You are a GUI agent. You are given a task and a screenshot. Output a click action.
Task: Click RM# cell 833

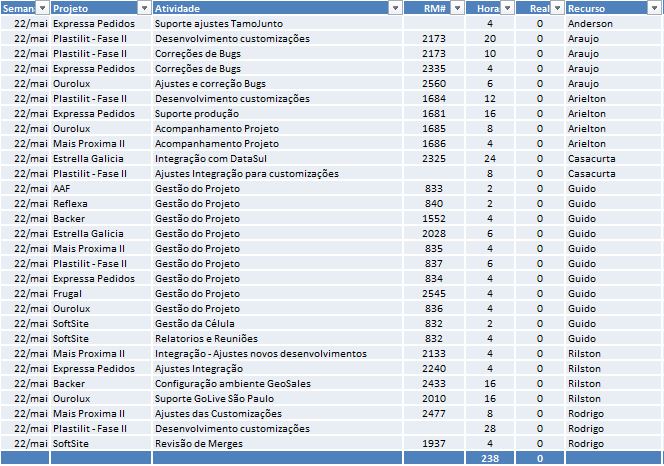pyautogui.click(x=434, y=189)
